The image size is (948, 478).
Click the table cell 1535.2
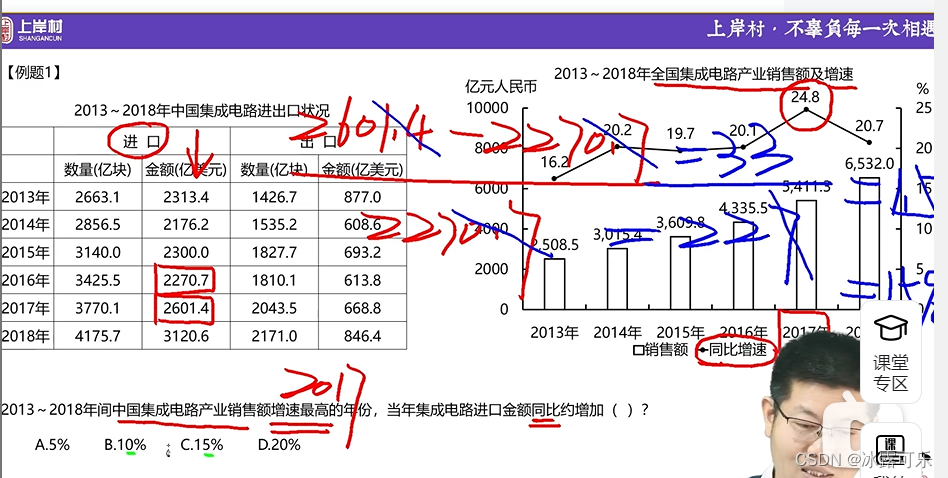[274, 225]
